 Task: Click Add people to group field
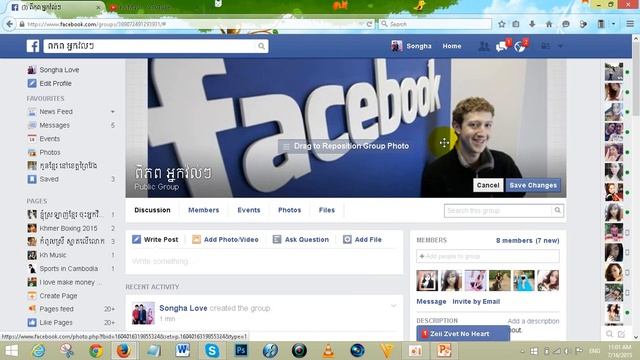[488, 256]
